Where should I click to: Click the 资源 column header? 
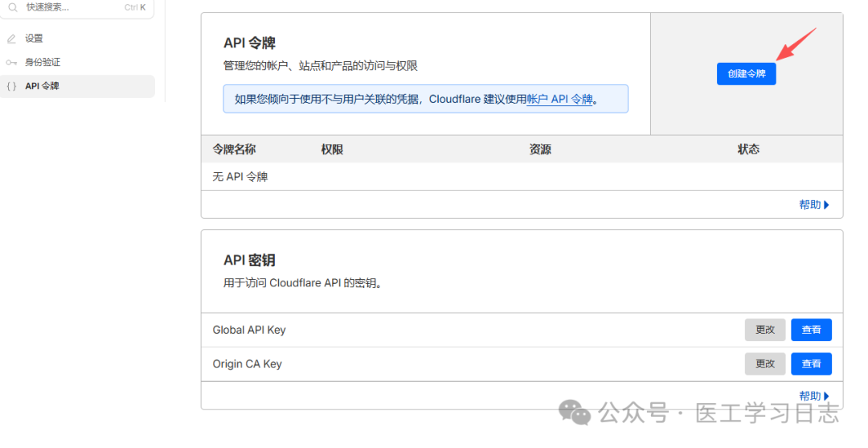[x=540, y=150]
